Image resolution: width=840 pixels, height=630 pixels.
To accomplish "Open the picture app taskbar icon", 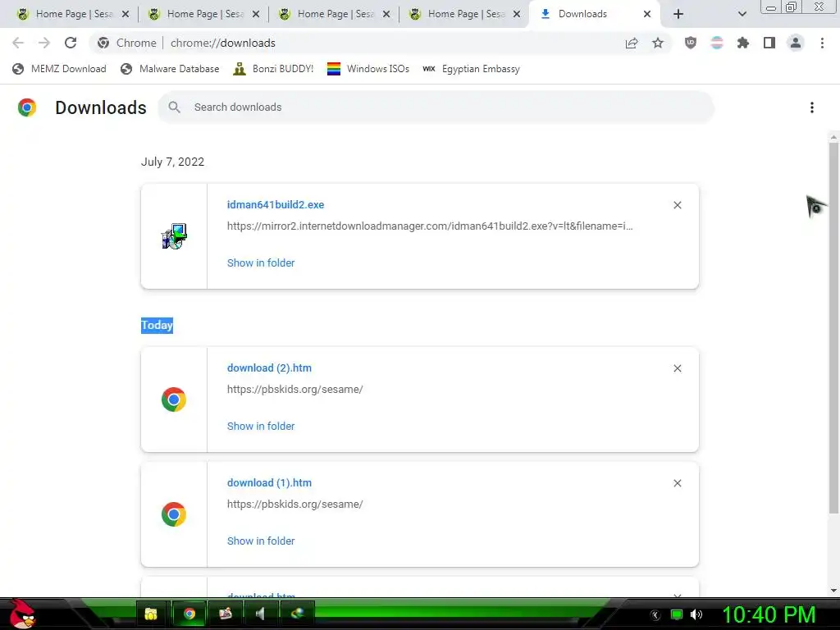I will 226,614.
